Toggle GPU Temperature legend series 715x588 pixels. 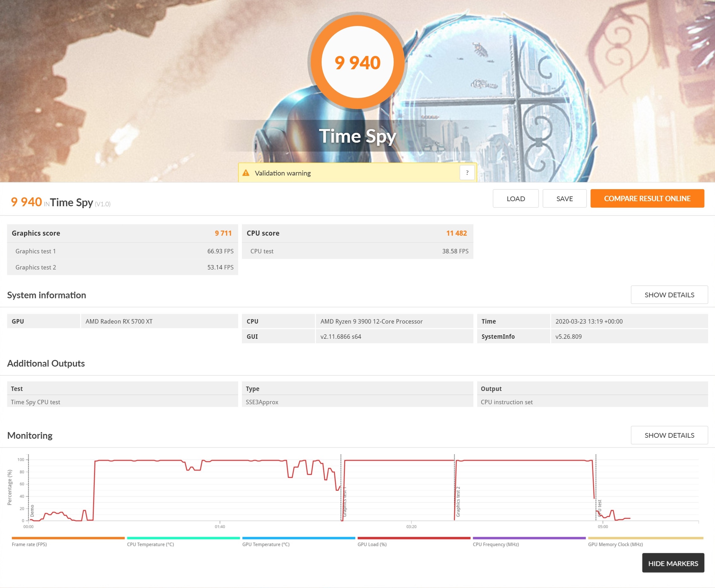pyautogui.click(x=266, y=544)
